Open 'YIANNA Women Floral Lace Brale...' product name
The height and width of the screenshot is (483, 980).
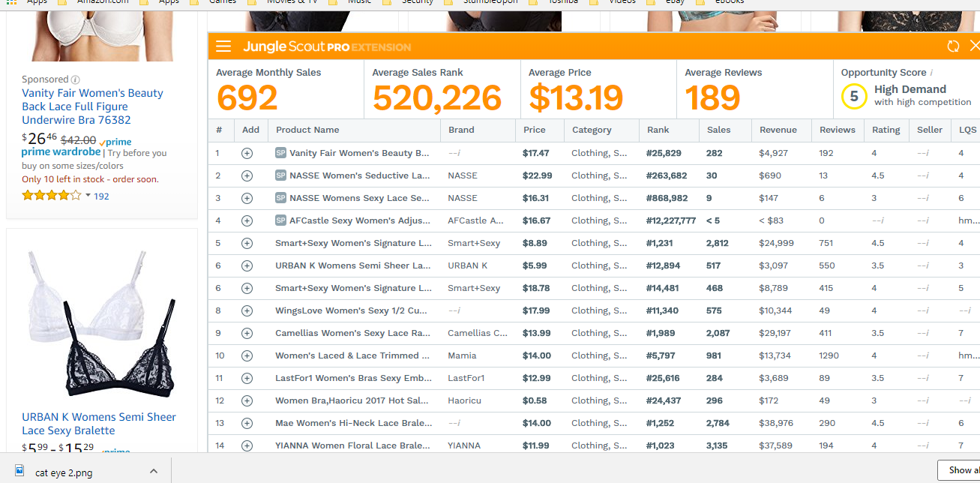(353, 445)
